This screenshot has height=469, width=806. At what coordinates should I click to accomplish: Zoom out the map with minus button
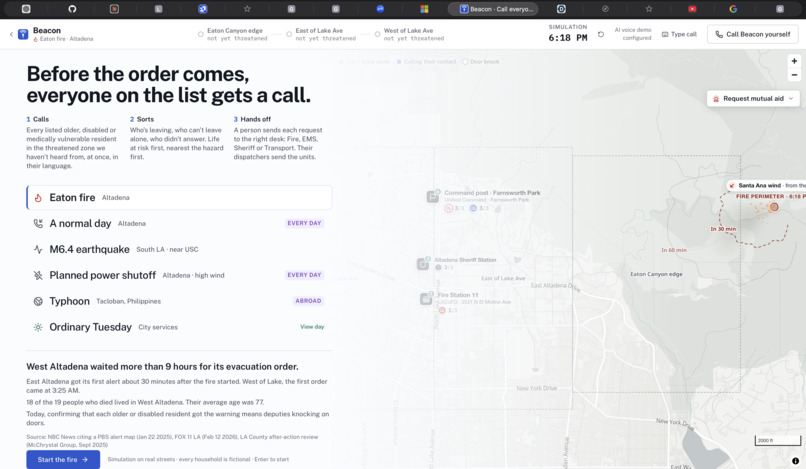pyautogui.click(x=794, y=75)
